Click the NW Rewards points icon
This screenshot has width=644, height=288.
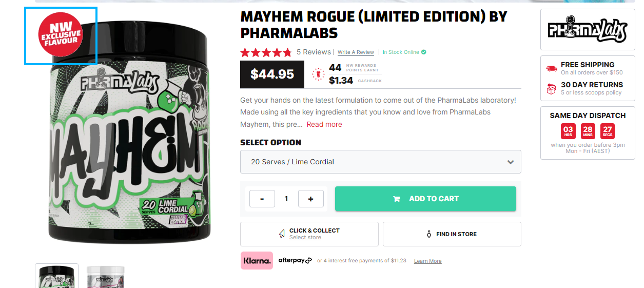(x=318, y=74)
